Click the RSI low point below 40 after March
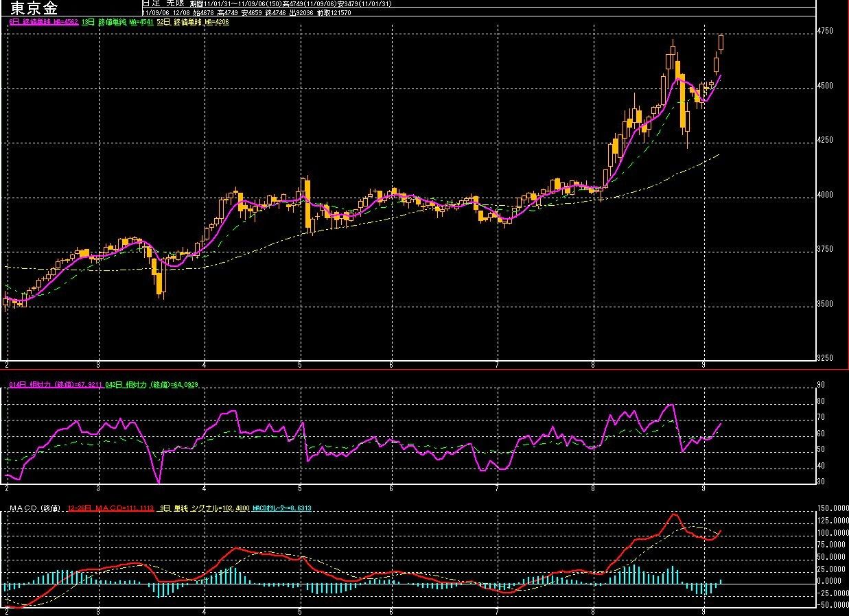 159,482
